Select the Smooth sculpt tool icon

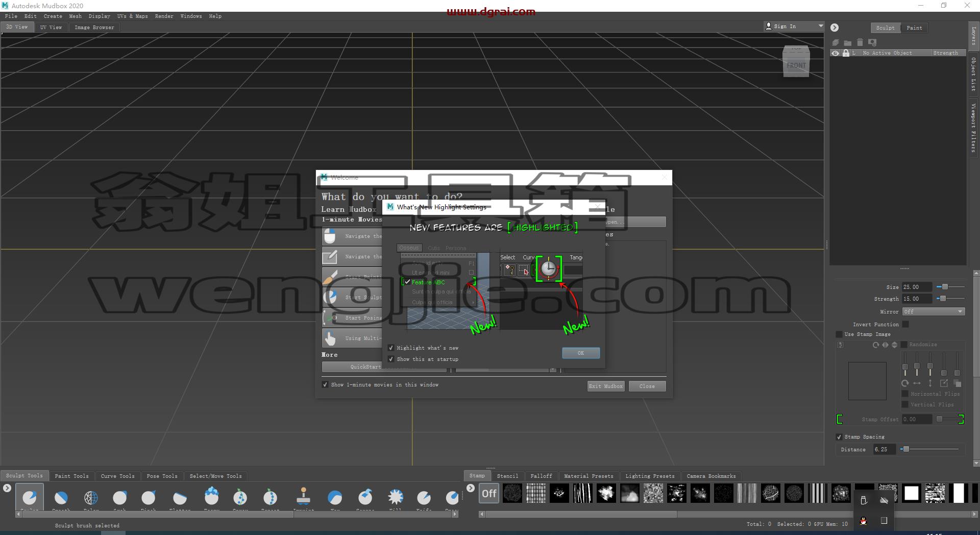click(61, 497)
